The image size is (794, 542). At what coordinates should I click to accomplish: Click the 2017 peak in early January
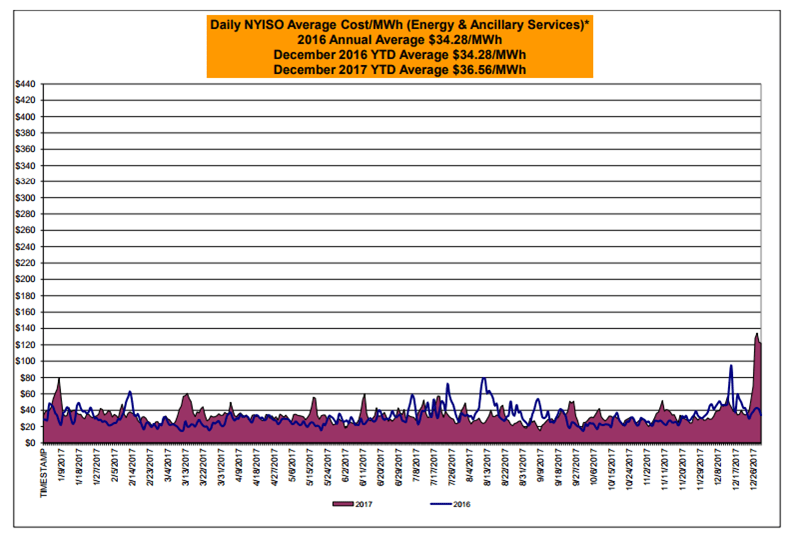[x=60, y=379]
